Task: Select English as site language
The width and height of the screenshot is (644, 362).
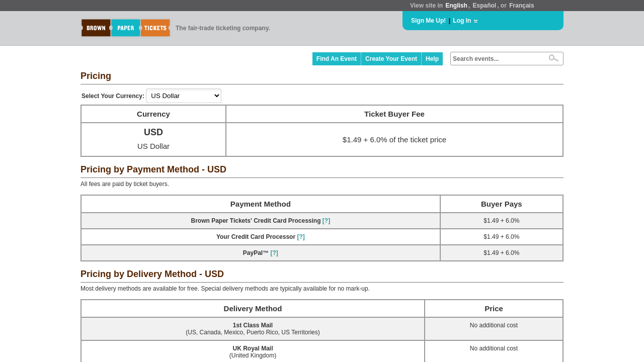Action: [x=456, y=6]
